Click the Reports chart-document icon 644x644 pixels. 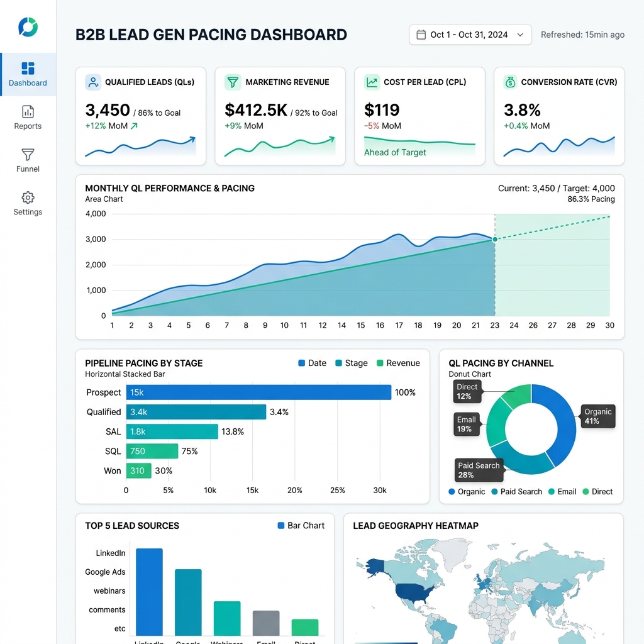[28, 112]
